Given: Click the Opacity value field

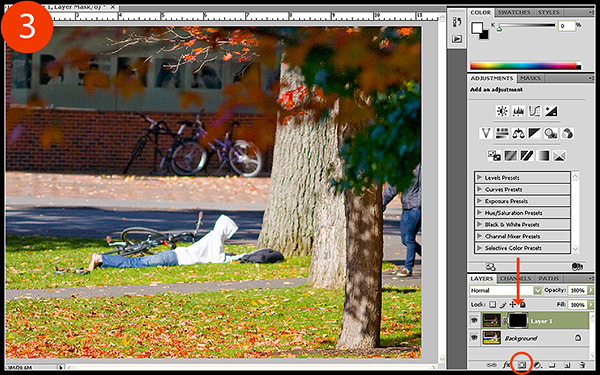Looking at the screenshot, I should (x=577, y=290).
